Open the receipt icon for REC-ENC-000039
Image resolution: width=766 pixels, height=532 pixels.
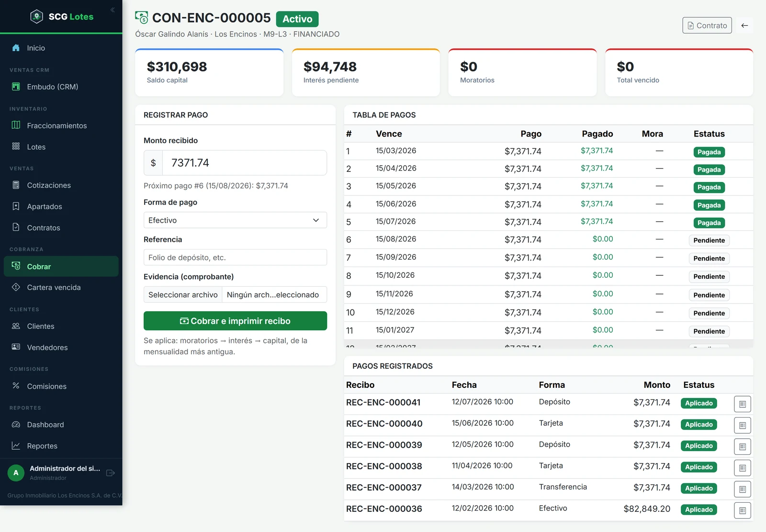pyautogui.click(x=742, y=447)
